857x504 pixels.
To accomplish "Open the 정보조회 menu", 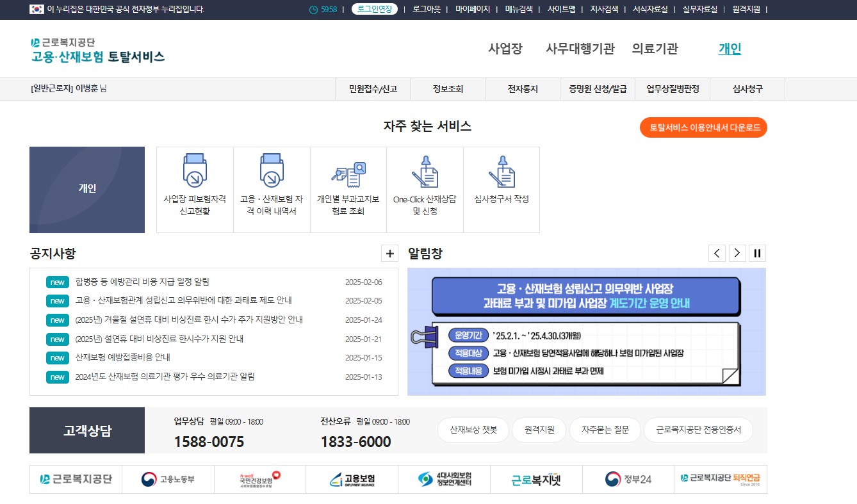I will (x=447, y=89).
